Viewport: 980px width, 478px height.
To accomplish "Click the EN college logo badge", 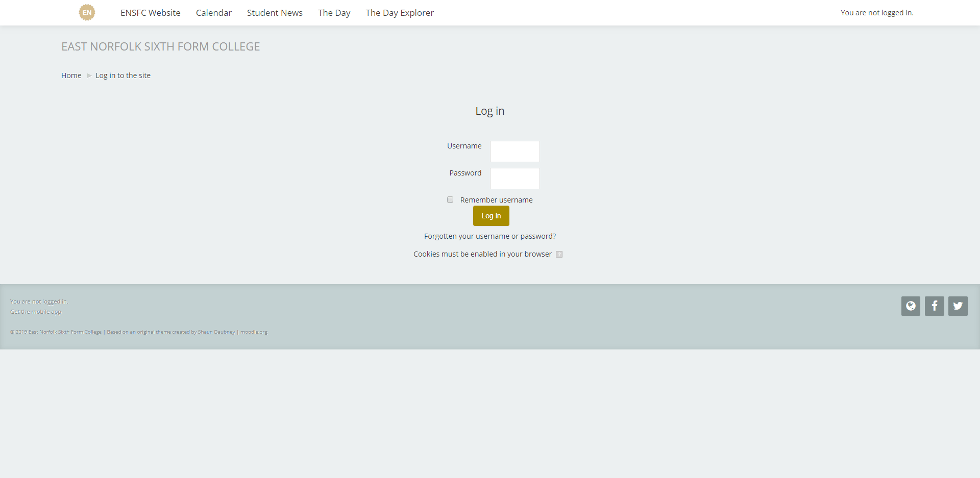I will click(x=87, y=12).
